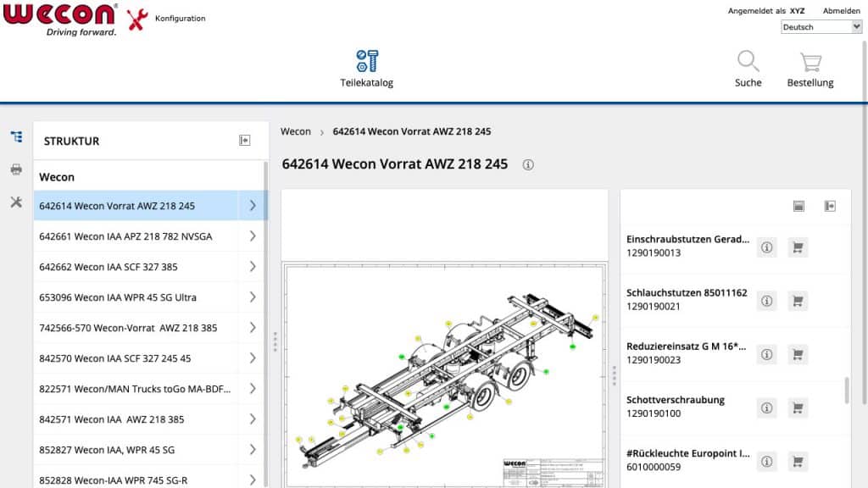Select 653096 Wecon IAA WPR 45 SG Ultra
The width and height of the screenshot is (868, 488).
136,297
